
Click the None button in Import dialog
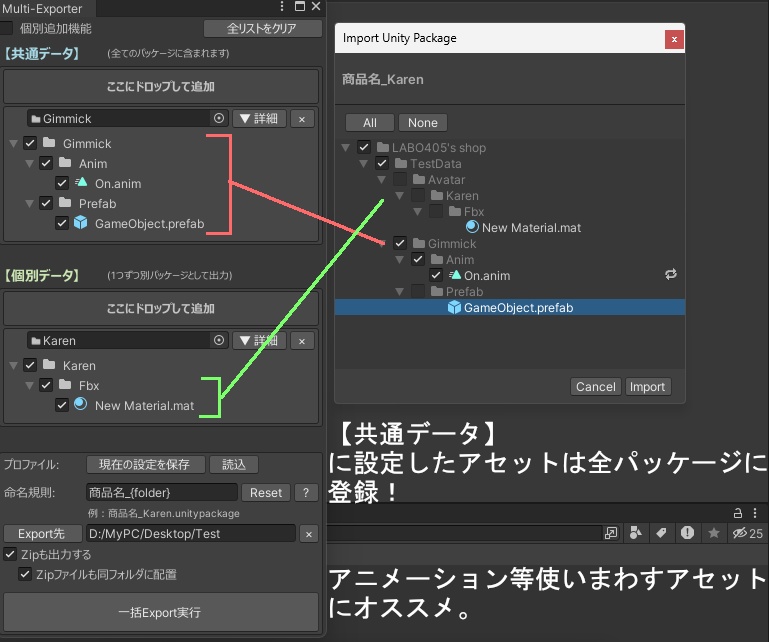tap(423, 123)
